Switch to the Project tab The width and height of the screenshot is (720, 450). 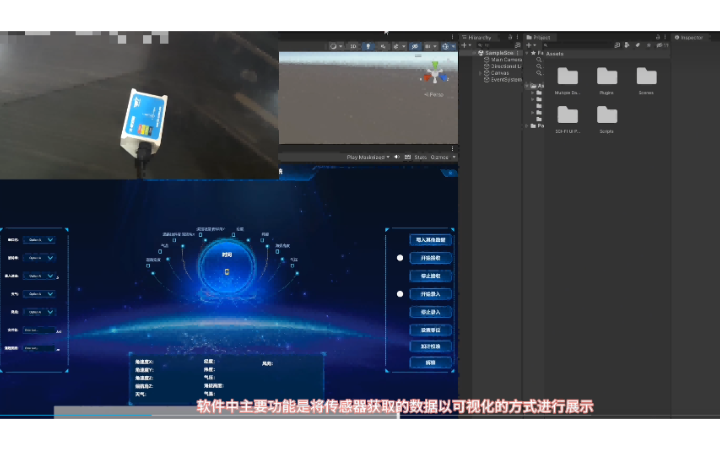(x=539, y=37)
